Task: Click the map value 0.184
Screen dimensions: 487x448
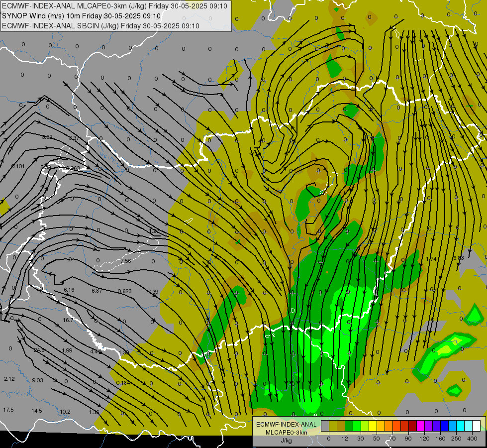Action: point(123,383)
